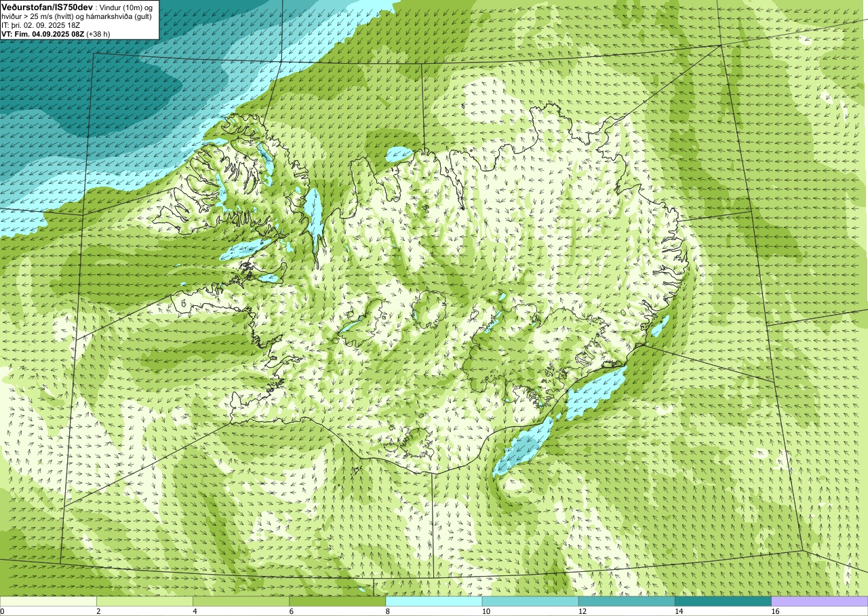The image size is (868, 616).
Task: Choose the darker green 6–8 m/s legend swatch
Action: [337, 601]
